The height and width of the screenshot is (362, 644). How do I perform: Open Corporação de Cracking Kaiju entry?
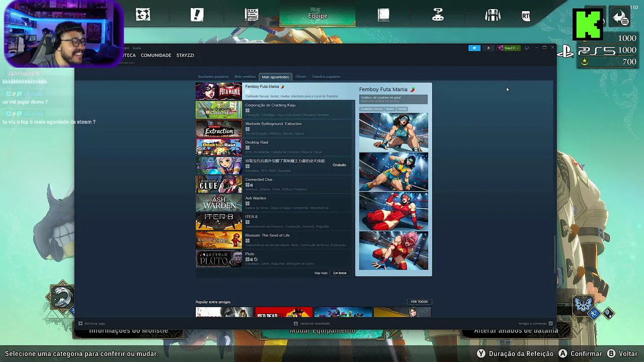275,110
